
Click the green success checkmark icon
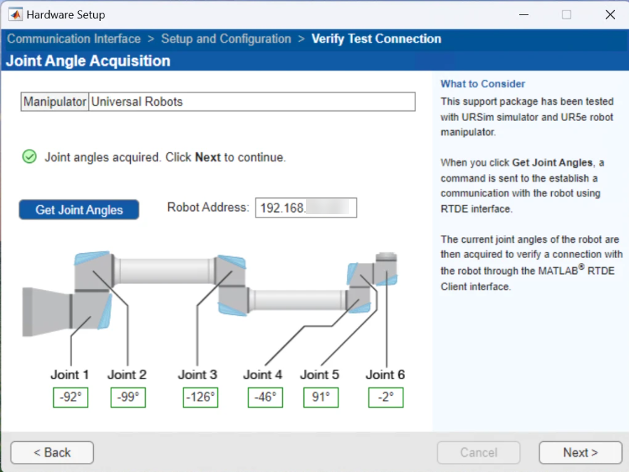coord(29,157)
